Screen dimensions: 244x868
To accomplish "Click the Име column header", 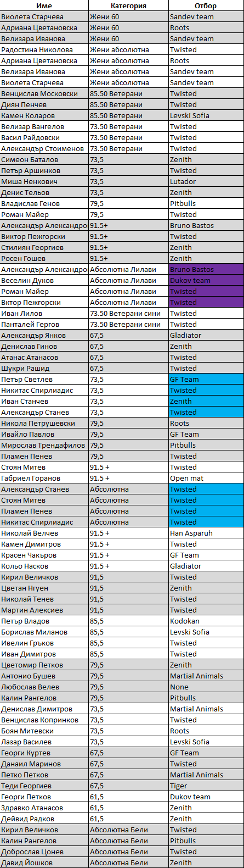I will [44, 5].
